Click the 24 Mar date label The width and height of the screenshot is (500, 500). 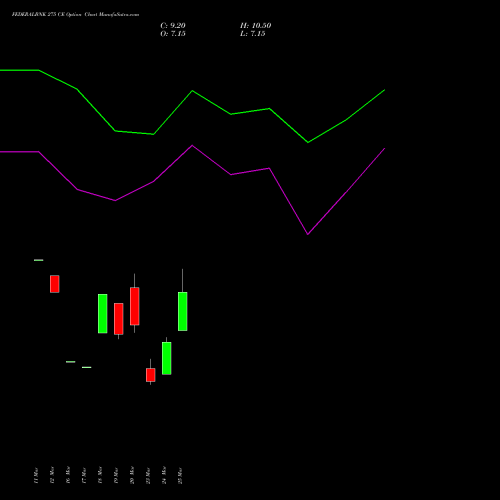click(164, 475)
